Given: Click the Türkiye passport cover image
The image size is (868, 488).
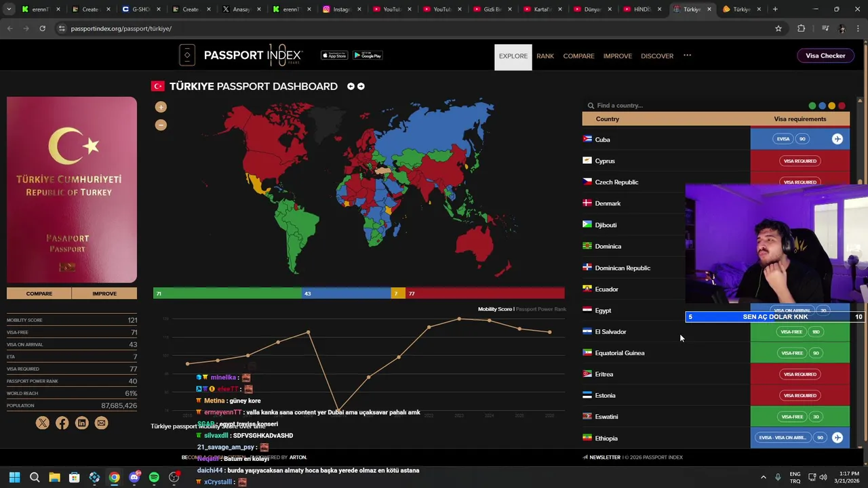Looking at the screenshot, I should tap(72, 190).
